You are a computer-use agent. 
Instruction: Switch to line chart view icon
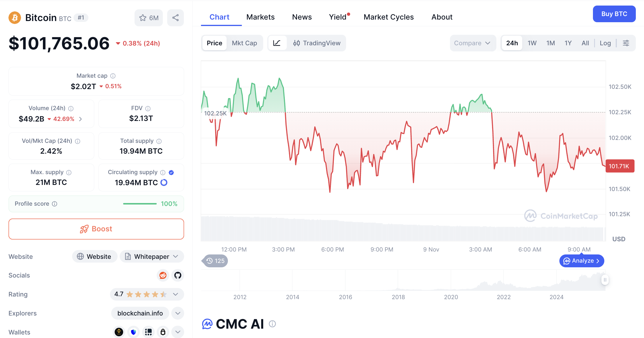(x=277, y=43)
